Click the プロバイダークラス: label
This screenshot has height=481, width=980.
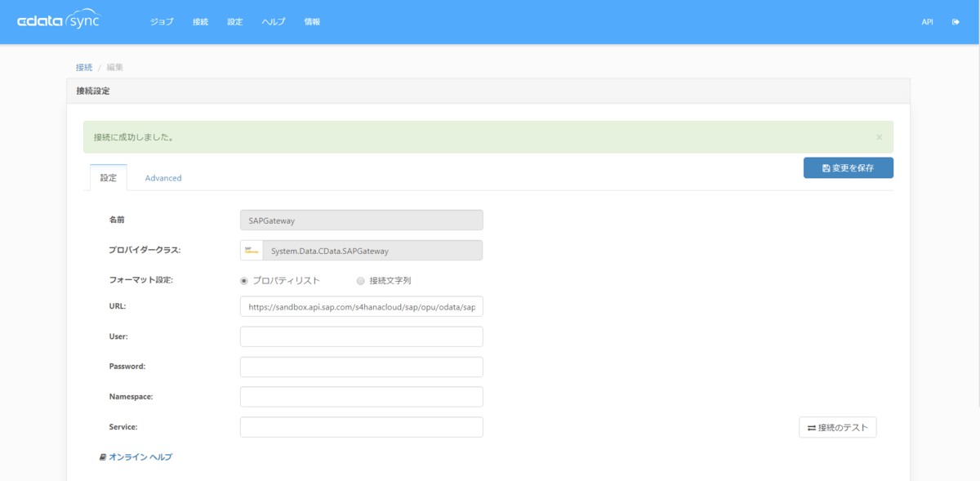145,249
